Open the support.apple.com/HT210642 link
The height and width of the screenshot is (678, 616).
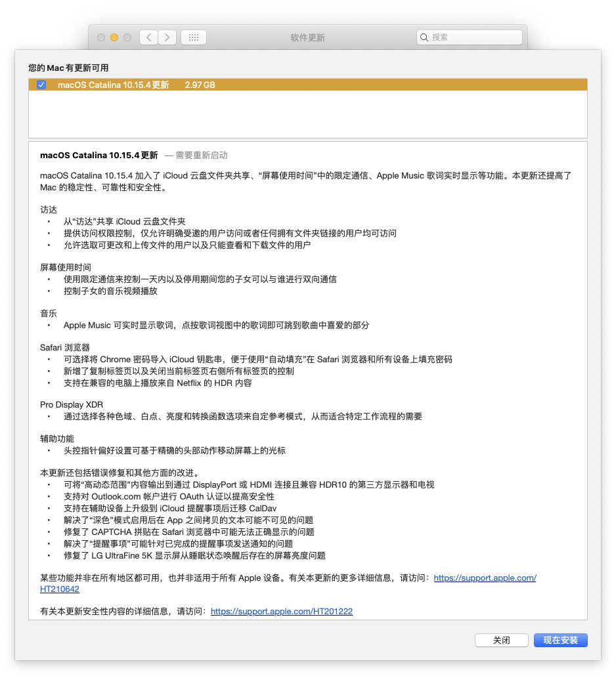click(485, 578)
